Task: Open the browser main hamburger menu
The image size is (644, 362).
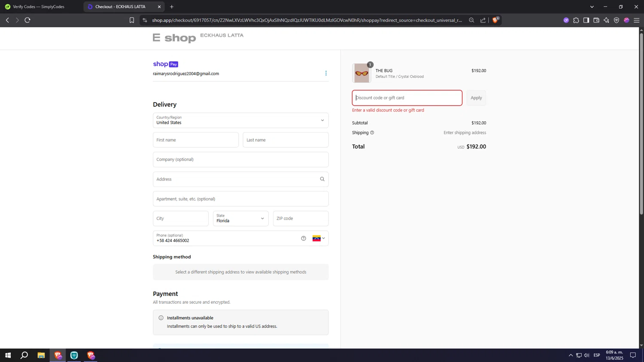Action: click(637, 20)
